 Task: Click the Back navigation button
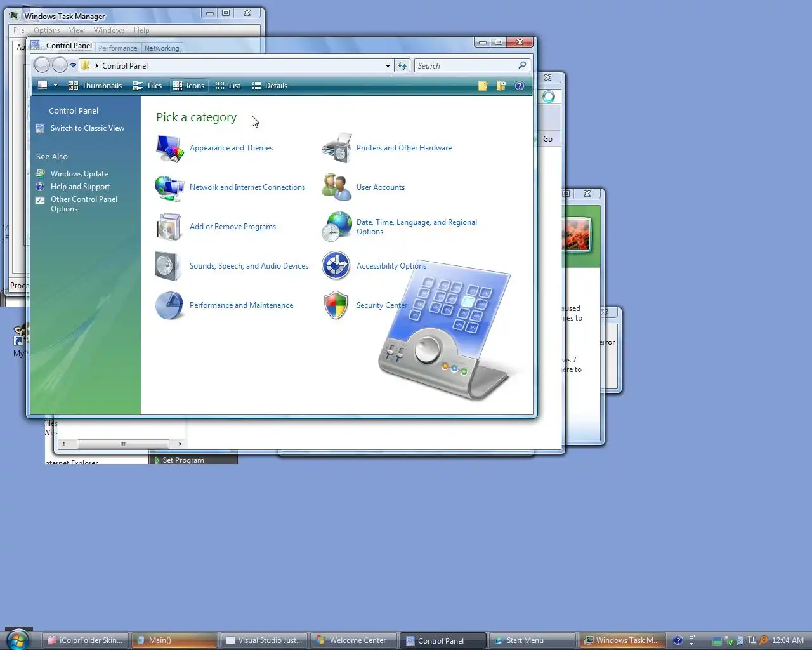pyautogui.click(x=42, y=65)
